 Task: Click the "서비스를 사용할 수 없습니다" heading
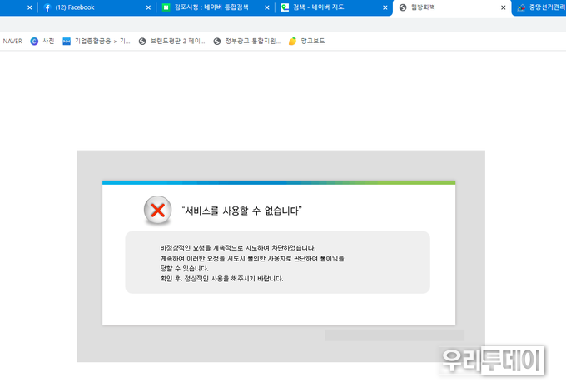(241, 211)
